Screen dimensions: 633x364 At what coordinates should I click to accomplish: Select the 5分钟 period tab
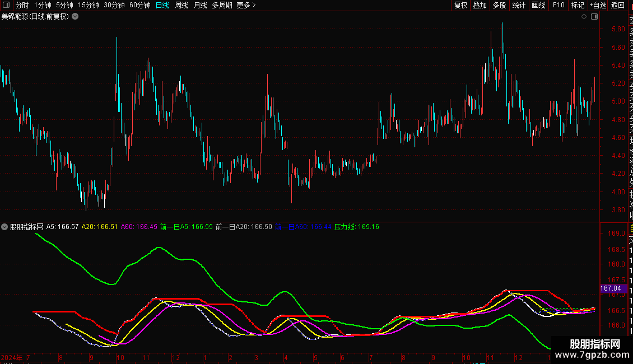point(64,5)
